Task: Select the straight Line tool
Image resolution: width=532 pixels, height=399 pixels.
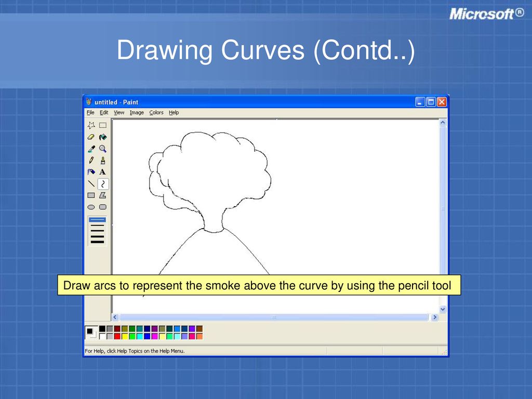Action: (x=91, y=184)
